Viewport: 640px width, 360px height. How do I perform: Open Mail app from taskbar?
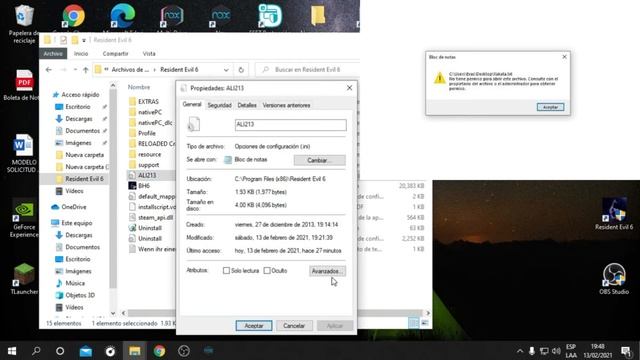86,351
